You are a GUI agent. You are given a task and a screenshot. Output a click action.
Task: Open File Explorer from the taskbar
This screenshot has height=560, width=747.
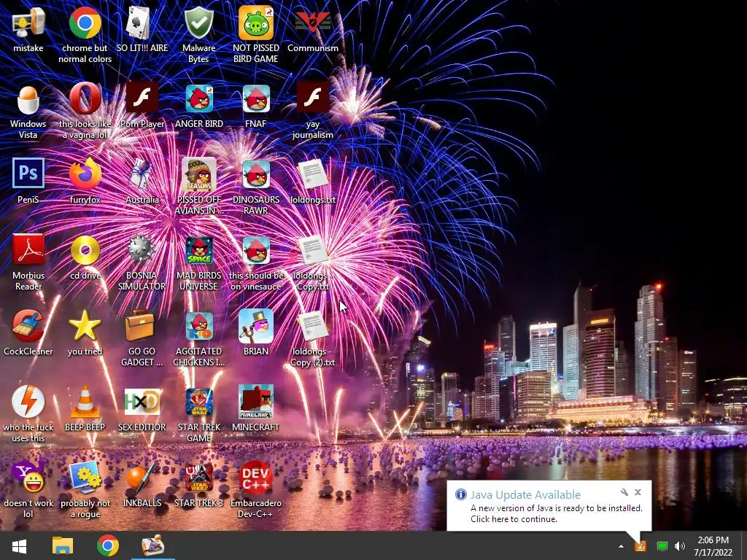[x=63, y=545]
